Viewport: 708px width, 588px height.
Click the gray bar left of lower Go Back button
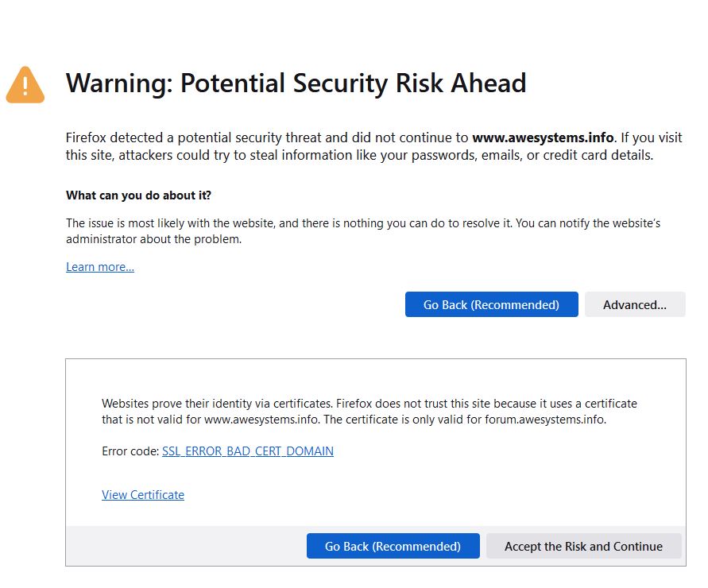click(186, 546)
